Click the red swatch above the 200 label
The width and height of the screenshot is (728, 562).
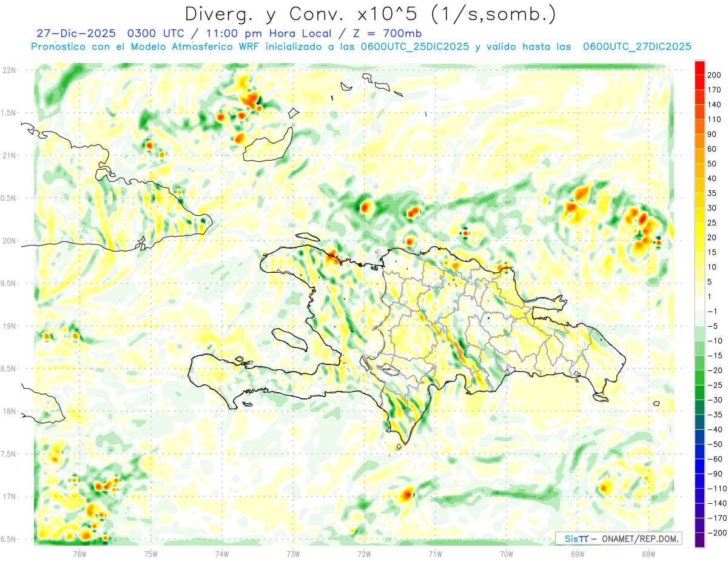(700, 68)
